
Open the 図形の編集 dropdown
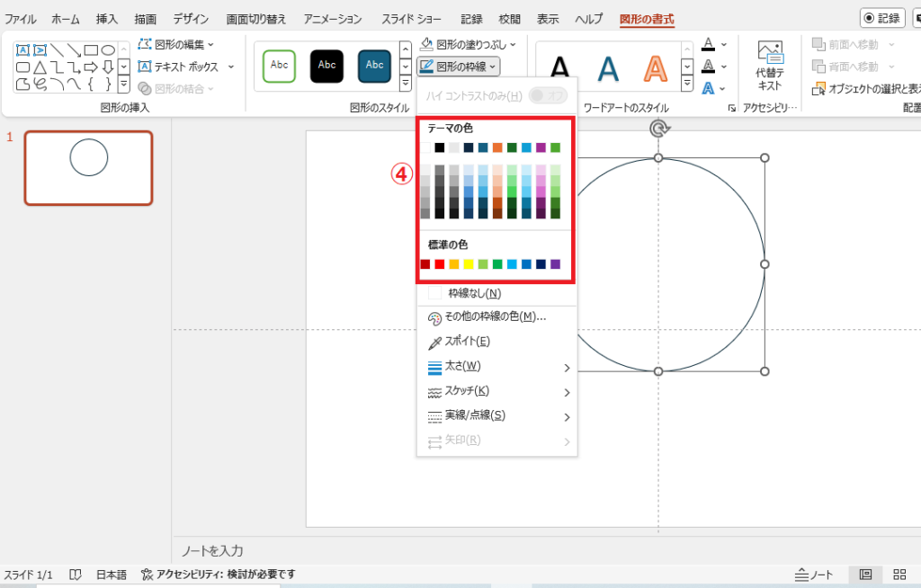[176, 45]
